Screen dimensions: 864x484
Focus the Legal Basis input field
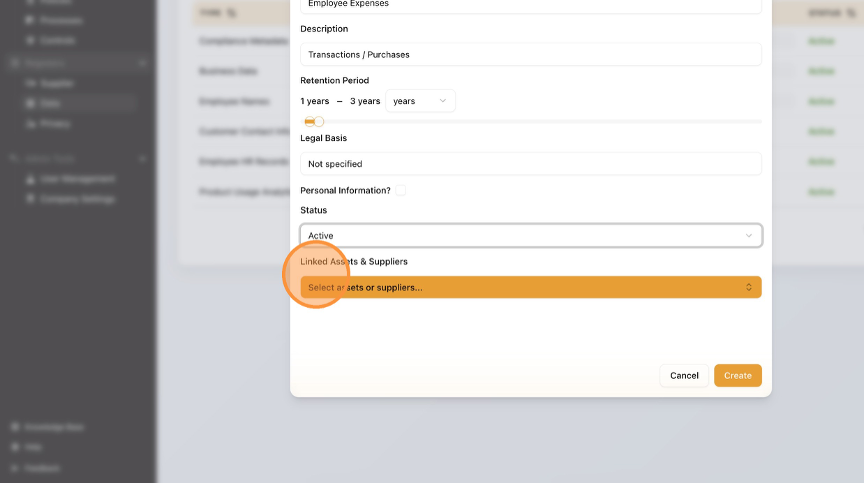pos(530,164)
